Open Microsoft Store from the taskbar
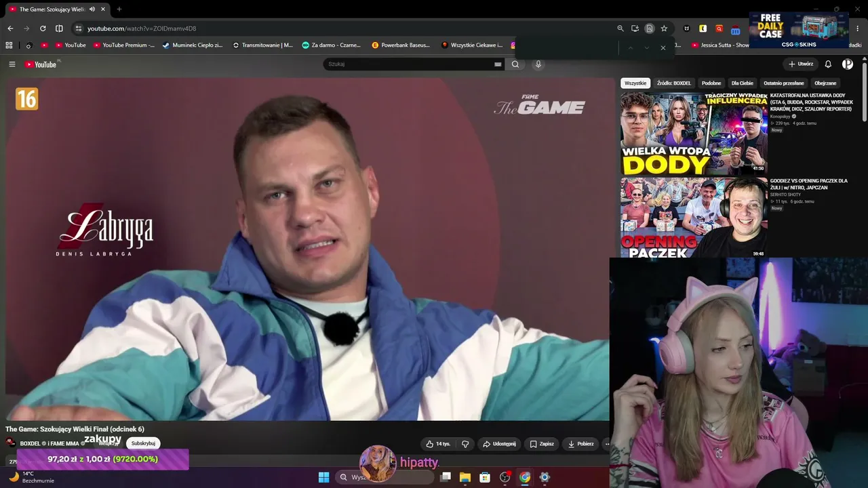 (485, 477)
